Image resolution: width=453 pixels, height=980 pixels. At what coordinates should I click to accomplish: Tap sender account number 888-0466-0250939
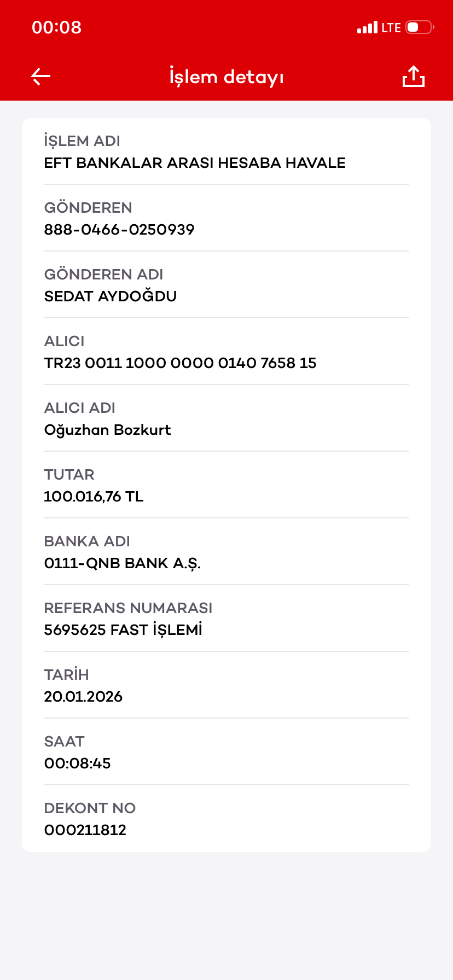pos(119,230)
